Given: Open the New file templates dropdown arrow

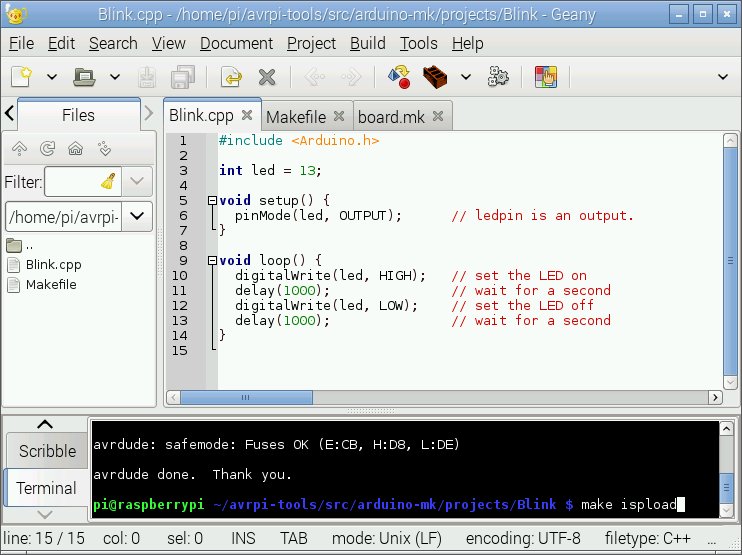Looking at the screenshot, I should pyautogui.click(x=51, y=76).
